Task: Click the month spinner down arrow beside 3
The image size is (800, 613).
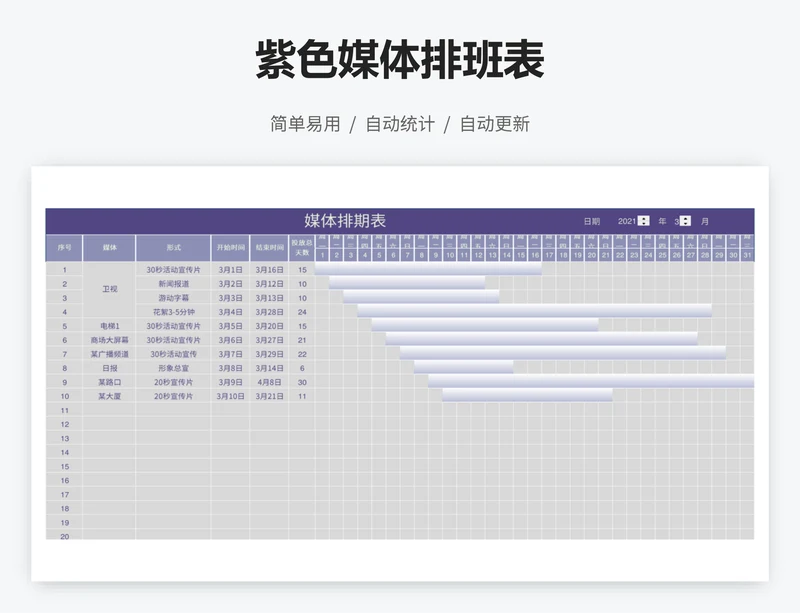Action: click(686, 224)
